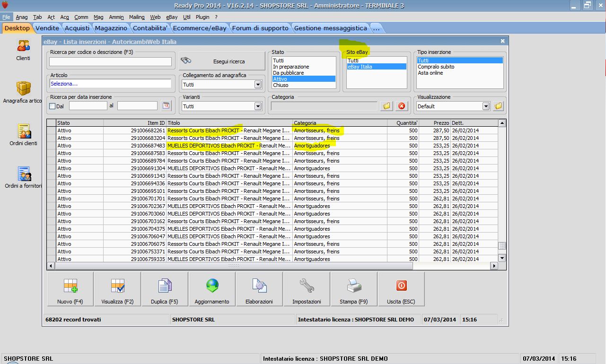606x364 pixels.
Task: Open Elaborazioni gear document icon
Action: coord(259,289)
